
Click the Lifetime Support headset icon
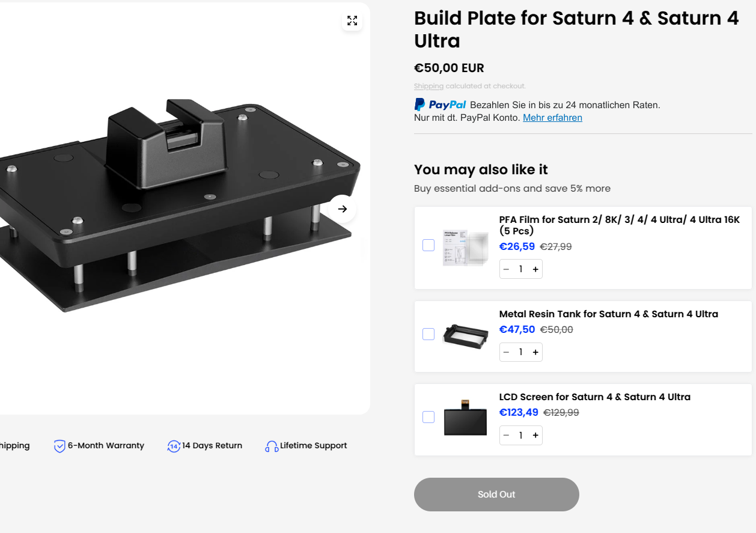pyautogui.click(x=271, y=446)
